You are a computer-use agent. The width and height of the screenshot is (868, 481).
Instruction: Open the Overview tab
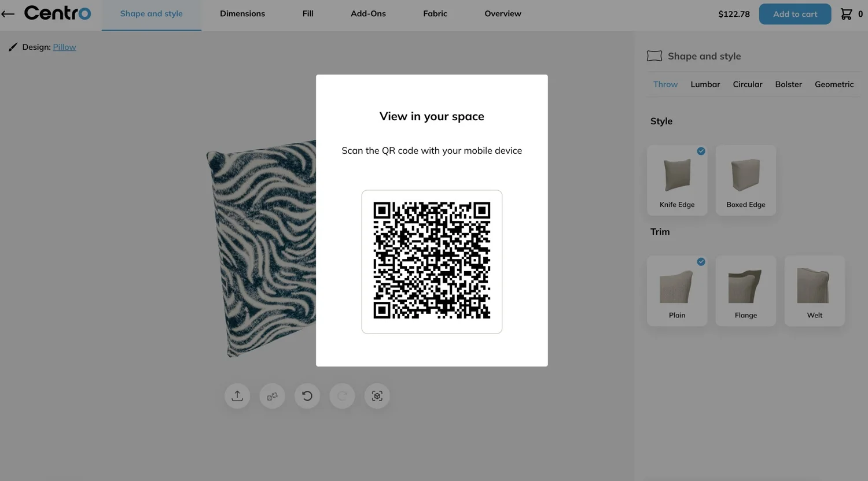point(503,14)
